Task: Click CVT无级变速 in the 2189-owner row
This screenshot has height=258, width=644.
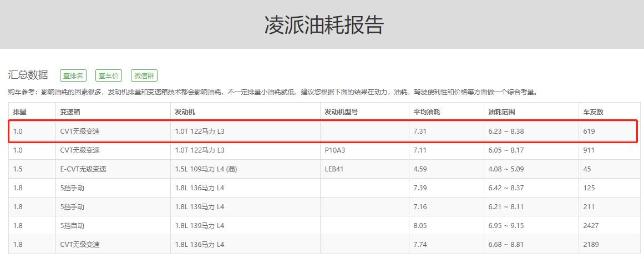Action: [80, 245]
